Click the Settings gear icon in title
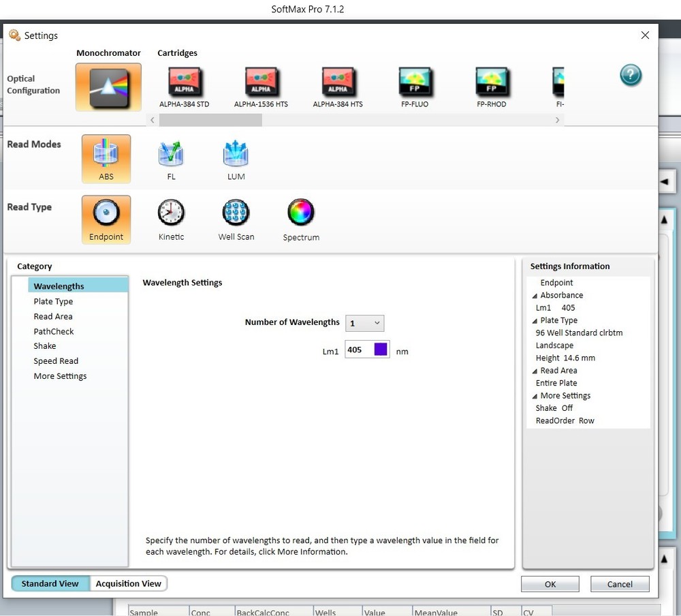681x616 pixels. coord(15,35)
